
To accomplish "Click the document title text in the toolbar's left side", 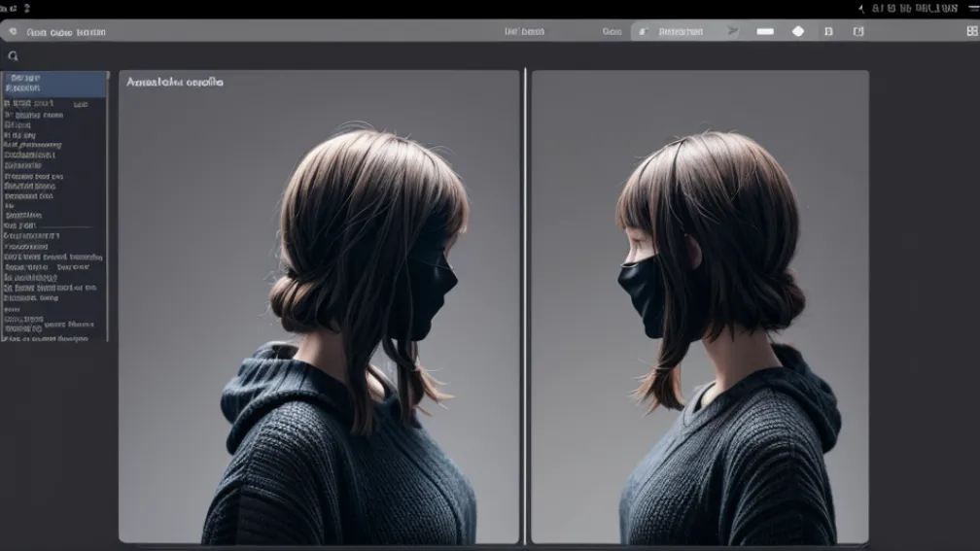I will point(66,32).
